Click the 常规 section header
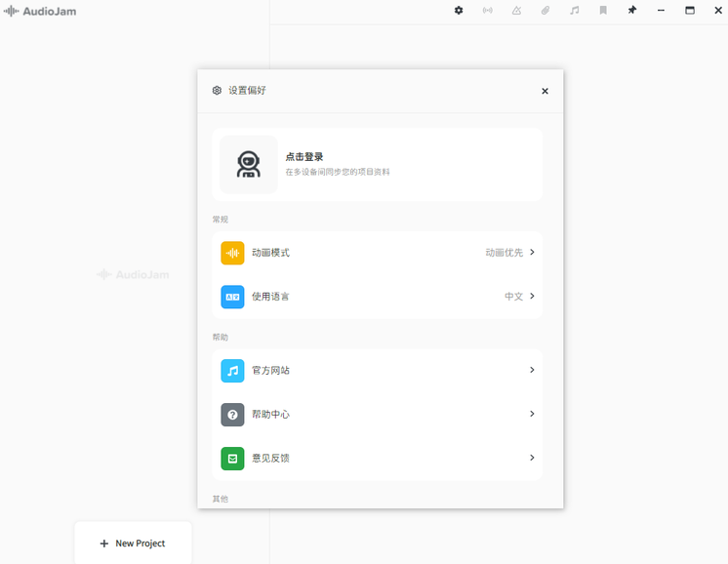 point(221,220)
